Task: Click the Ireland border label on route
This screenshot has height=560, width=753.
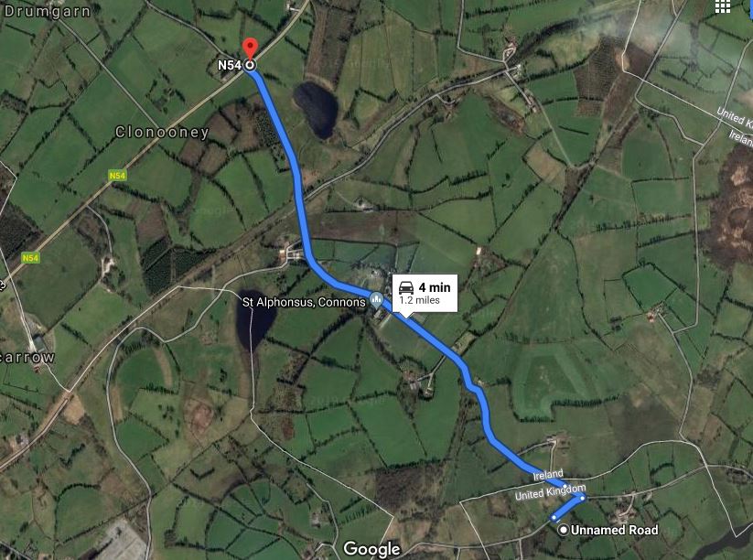Action: click(x=548, y=475)
